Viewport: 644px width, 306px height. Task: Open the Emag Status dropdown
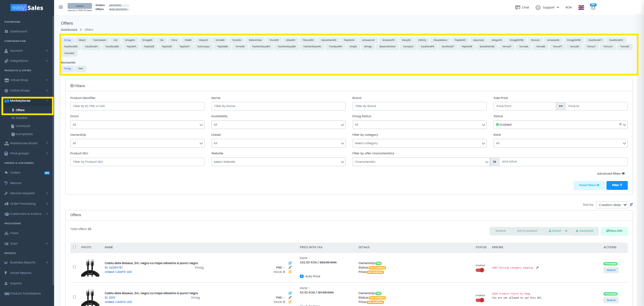(420, 125)
